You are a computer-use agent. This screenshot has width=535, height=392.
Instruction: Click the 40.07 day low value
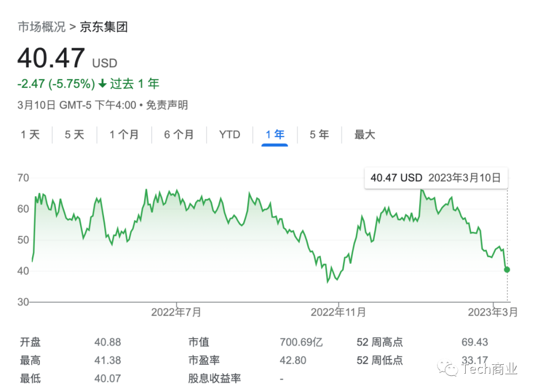(x=107, y=378)
